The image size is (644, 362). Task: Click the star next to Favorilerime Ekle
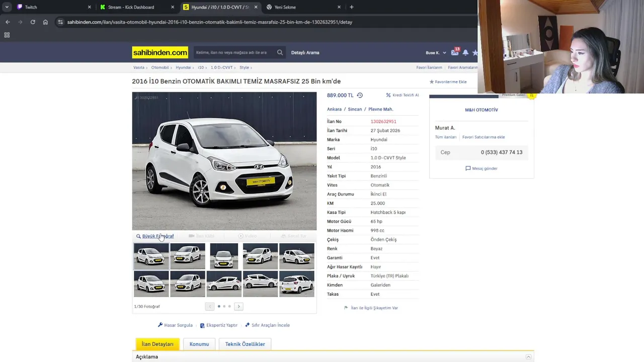432,81
